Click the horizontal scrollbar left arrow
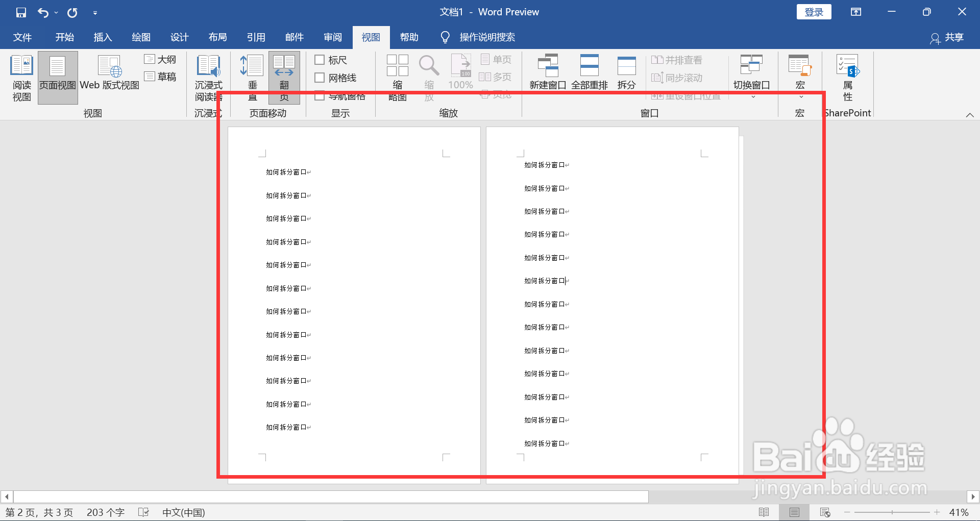This screenshot has height=521, width=980. [x=7, y=497]
